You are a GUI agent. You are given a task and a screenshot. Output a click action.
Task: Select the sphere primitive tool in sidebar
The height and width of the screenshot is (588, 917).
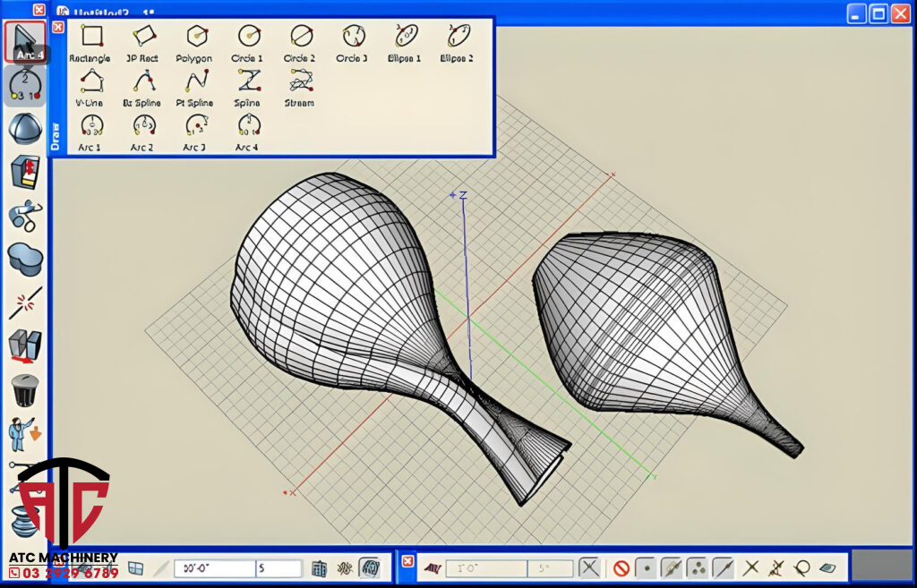25,129
